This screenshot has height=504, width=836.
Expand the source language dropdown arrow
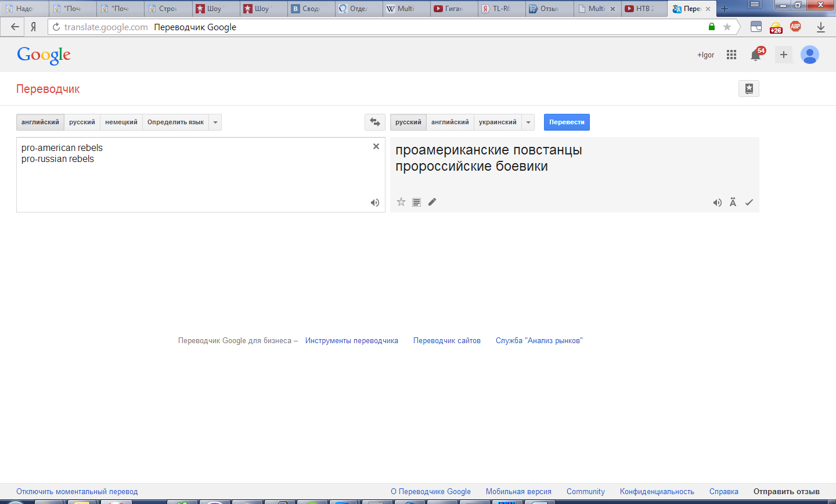[x=215, y=122]
